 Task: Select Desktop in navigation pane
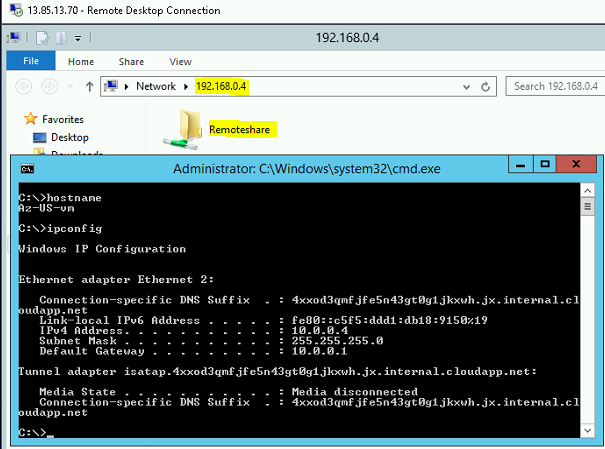coord(70,137)
